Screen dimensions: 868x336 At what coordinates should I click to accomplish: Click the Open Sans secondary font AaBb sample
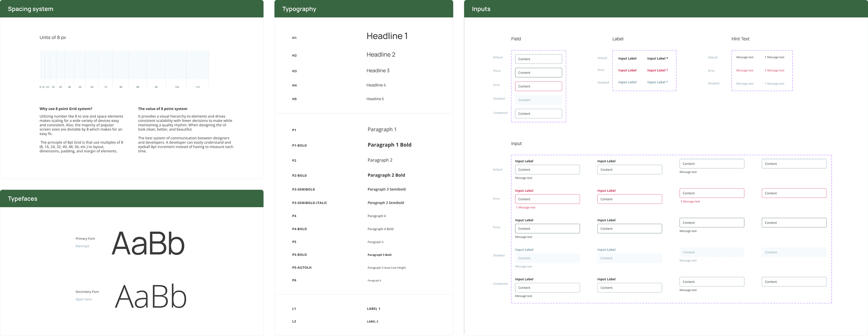150,297
